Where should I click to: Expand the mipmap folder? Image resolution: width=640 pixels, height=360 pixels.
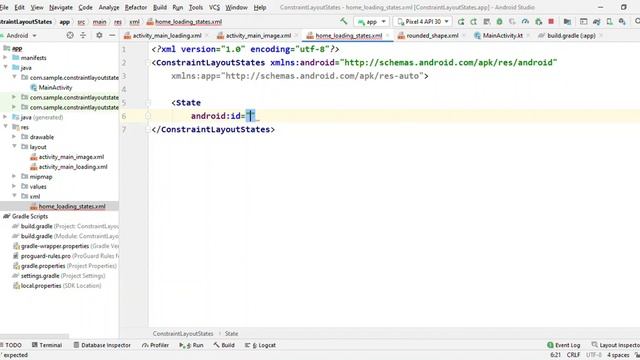14,176
